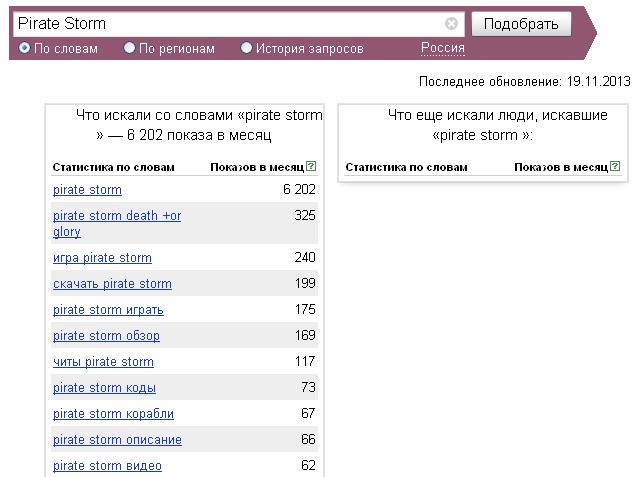Open the игра pirate storm link
The image size is (639, 477).
pyautogui.click(x=102, y=258)
